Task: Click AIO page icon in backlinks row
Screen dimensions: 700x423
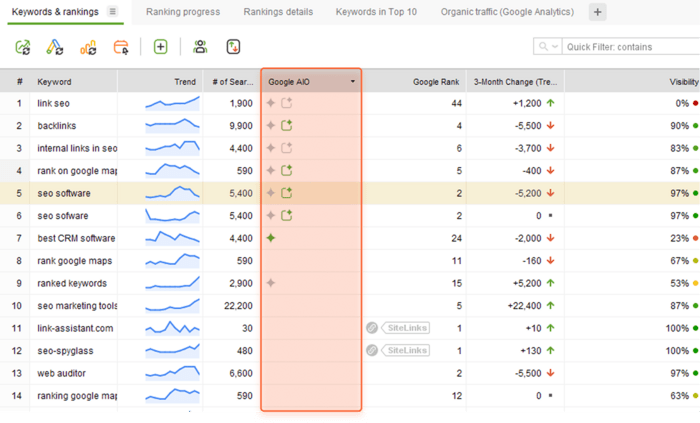Action: tap(288, 126)
